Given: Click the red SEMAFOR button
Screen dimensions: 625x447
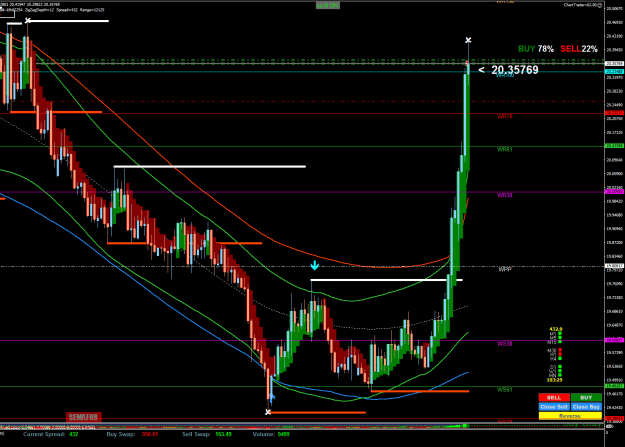Looking at the screenshot, I should [x=83, y=417].
